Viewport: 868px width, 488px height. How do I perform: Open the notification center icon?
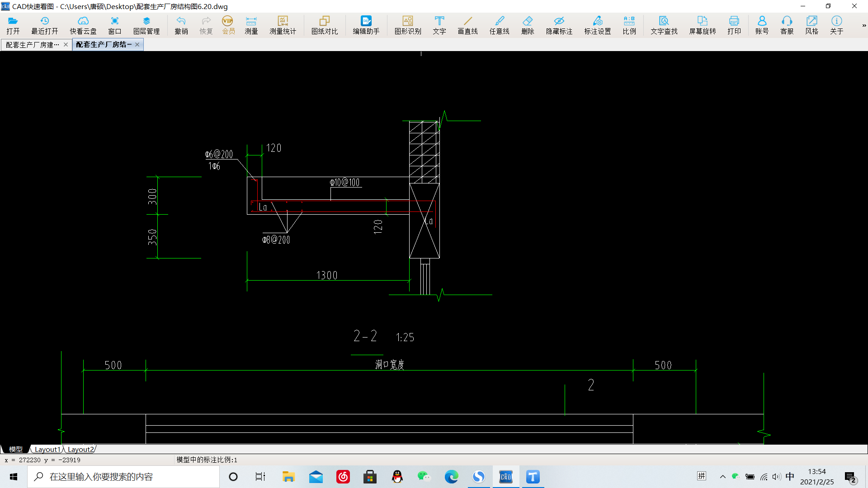tap(850, 477)
